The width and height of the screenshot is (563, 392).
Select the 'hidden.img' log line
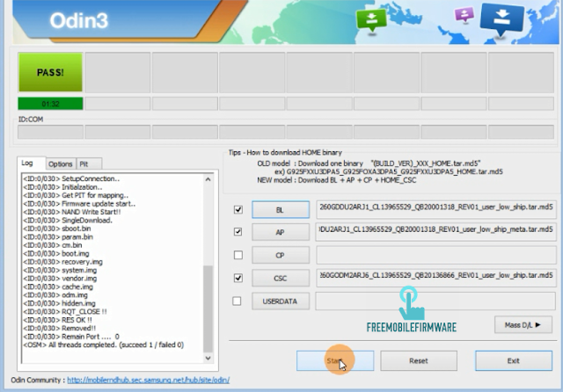(59, 303)
